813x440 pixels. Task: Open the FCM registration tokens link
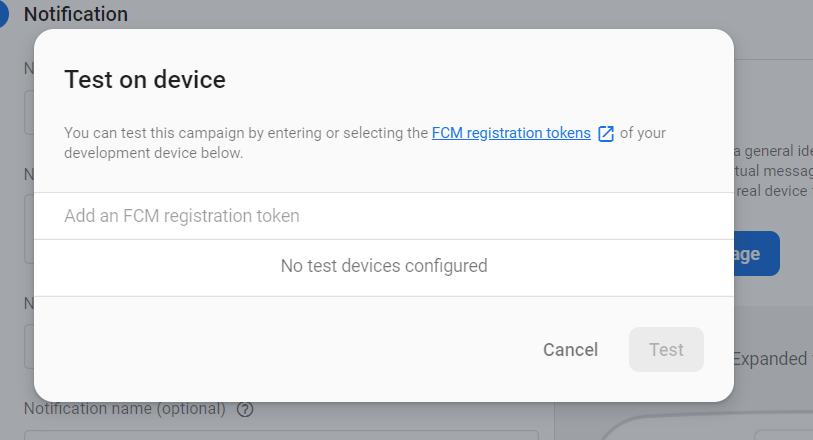pyautogui.click(x=511, y=133)
